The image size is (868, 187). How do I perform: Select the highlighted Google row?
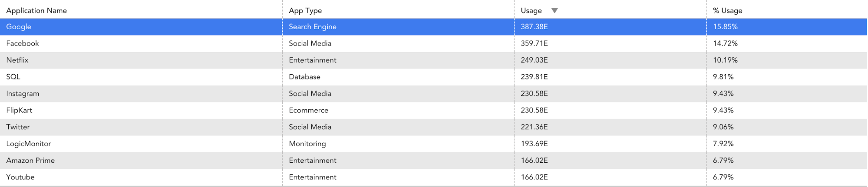19,26
